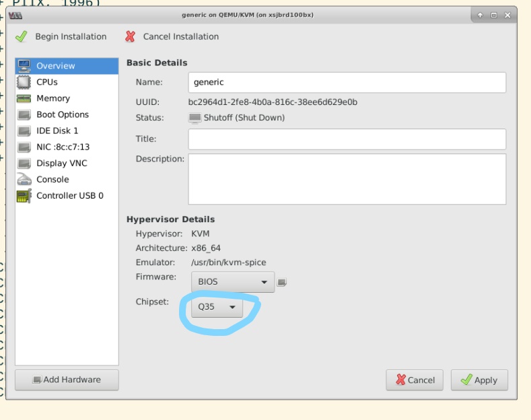Expand the Firmware BIOS dropdown

click(233, 282)
